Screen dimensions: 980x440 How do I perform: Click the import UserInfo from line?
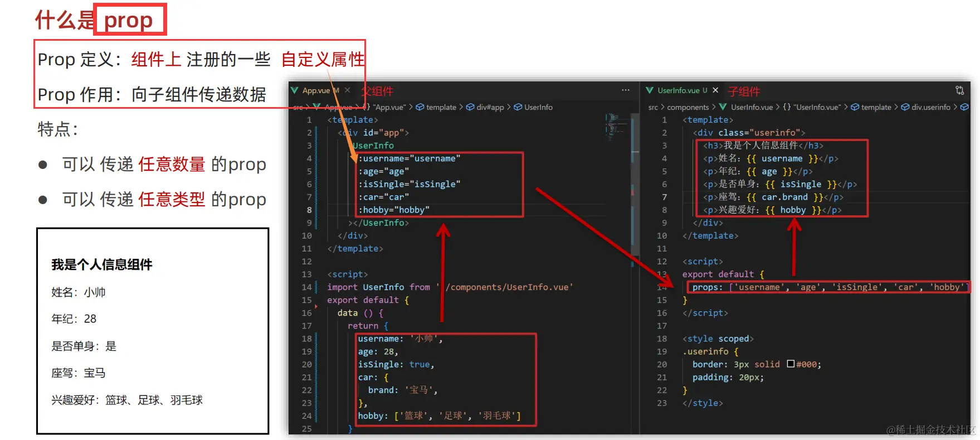(450, 287)
